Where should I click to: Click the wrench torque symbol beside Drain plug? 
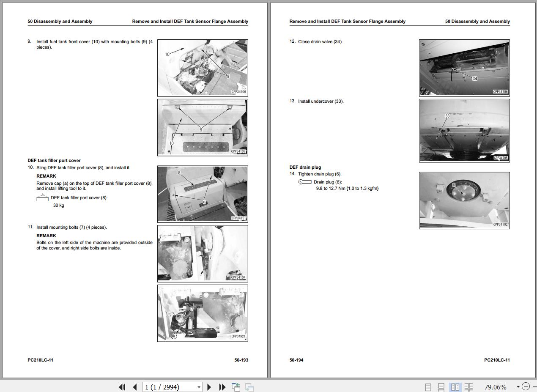click(305, 182)
